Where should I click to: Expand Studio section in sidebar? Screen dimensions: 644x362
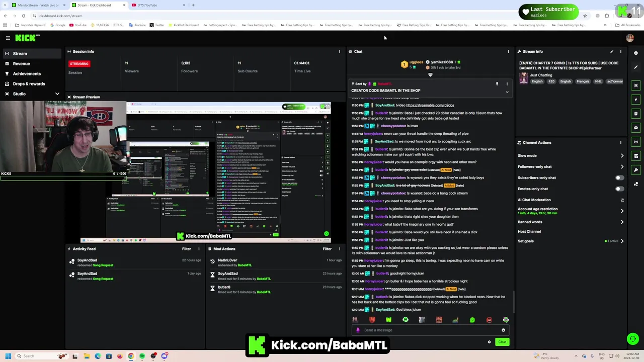coord(57,94)
